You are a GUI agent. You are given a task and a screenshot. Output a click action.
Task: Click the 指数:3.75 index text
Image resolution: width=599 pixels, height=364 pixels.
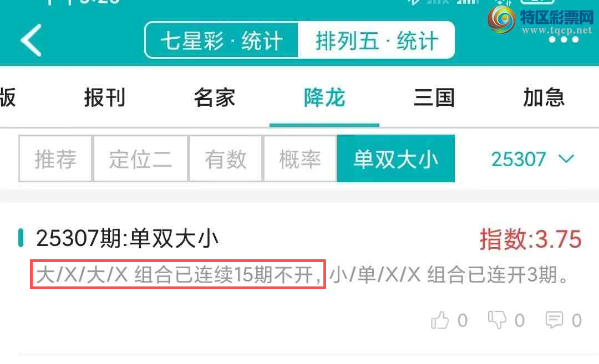tap(531, 239)
